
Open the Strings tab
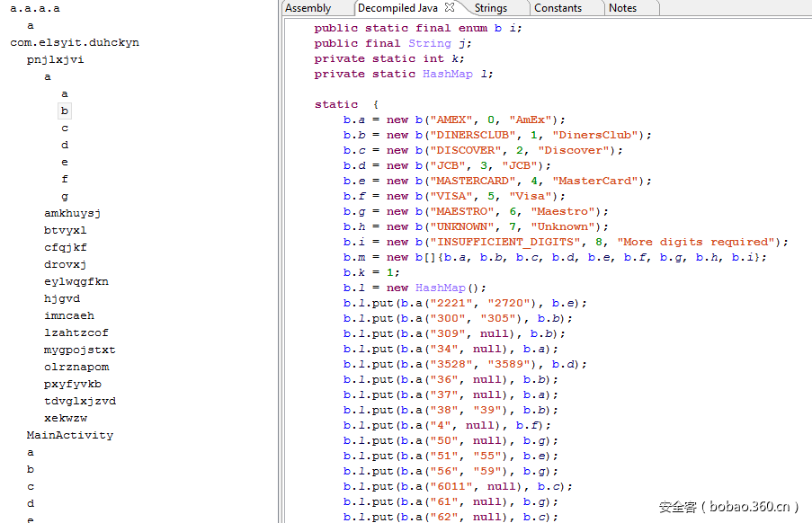(x=490, y=8)
